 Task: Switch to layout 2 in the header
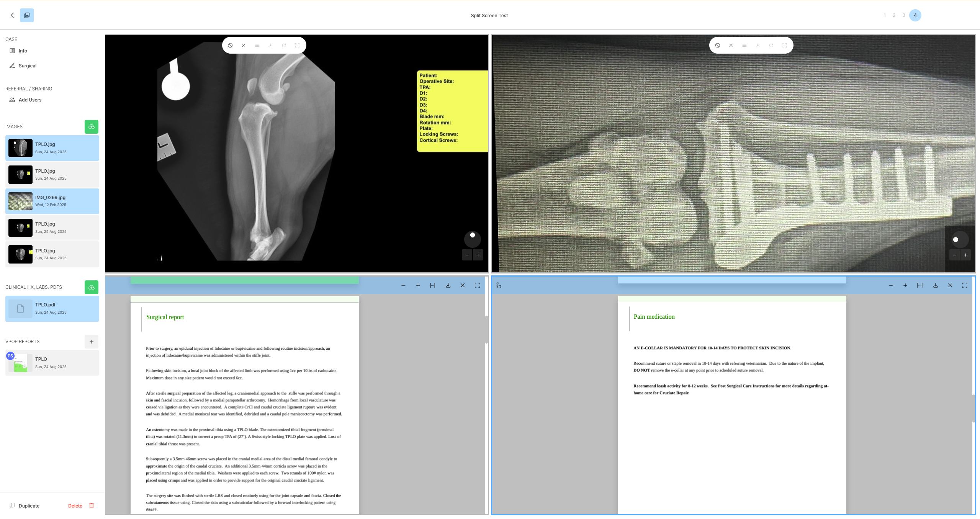click(894, 15)
